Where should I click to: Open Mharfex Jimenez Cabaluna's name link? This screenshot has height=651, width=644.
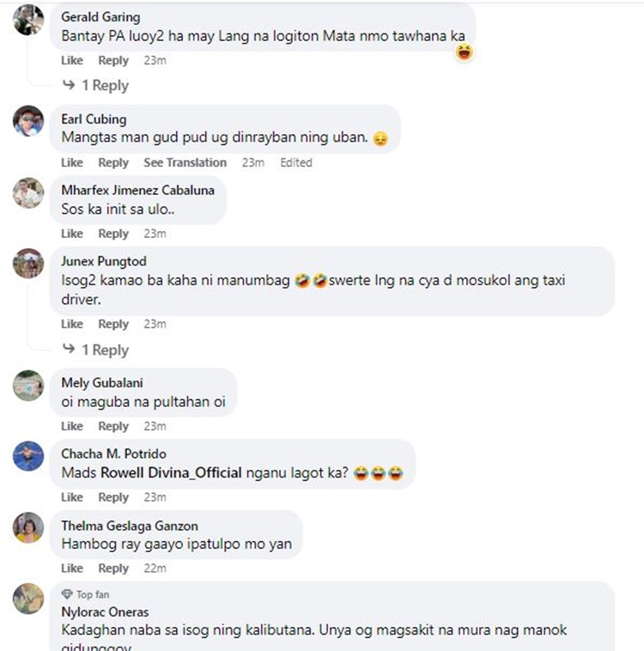click(138, 190)
